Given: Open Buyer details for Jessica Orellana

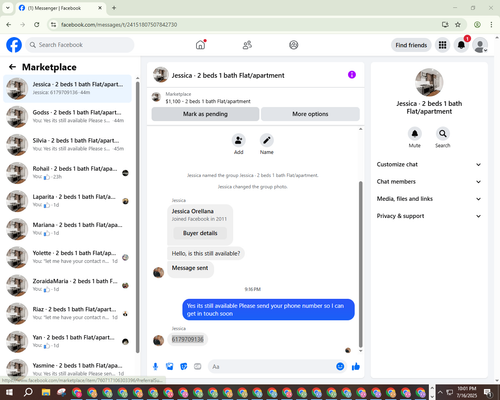Looking at the screenshot, I should tap(200, 233).
